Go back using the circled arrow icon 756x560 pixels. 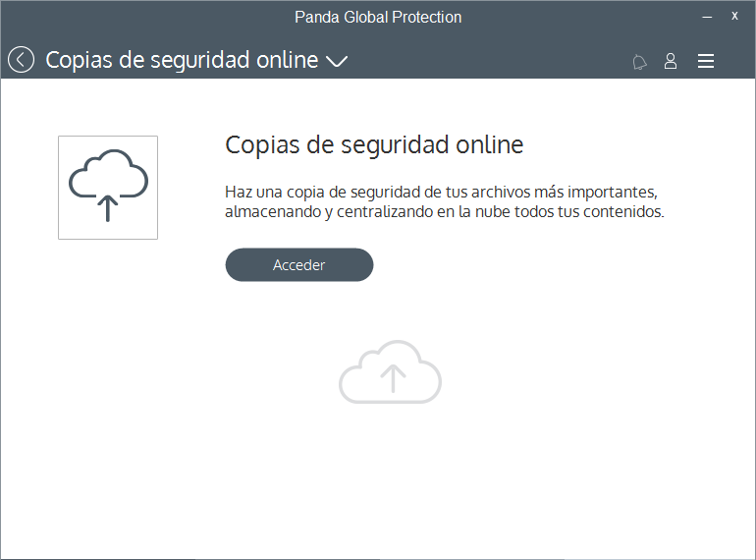(22, 60)
